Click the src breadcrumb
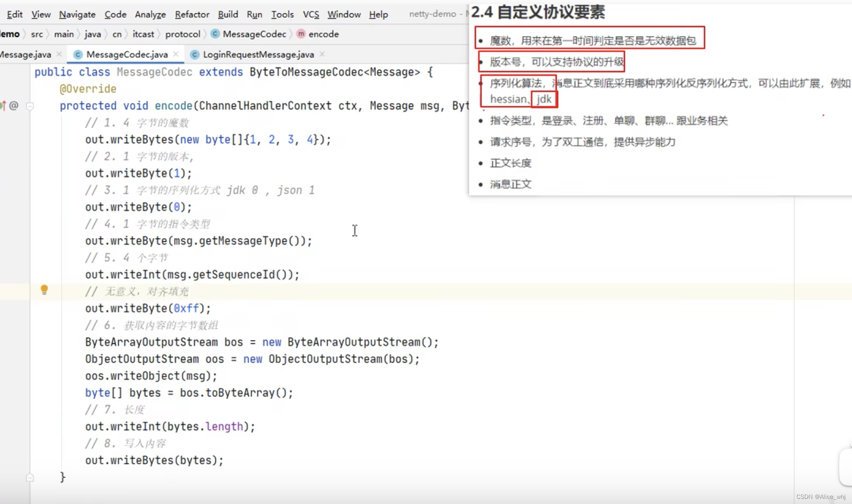This screenshot has width=852, height=504. 37,34
